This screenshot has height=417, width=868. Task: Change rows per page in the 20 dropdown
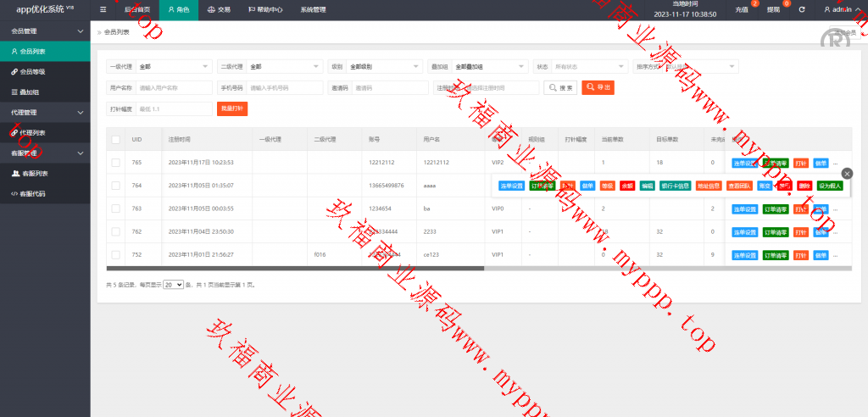(x=174, y=285)
